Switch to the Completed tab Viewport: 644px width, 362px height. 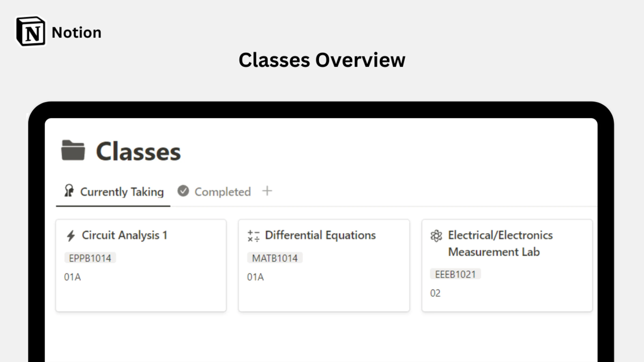pos(223,191)
